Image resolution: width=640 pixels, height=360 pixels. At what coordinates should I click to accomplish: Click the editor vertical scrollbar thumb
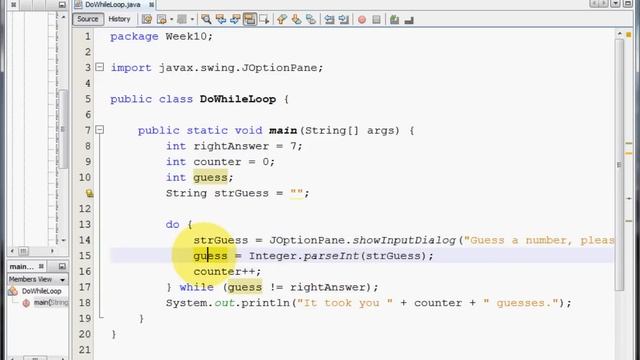click(620, 164)
